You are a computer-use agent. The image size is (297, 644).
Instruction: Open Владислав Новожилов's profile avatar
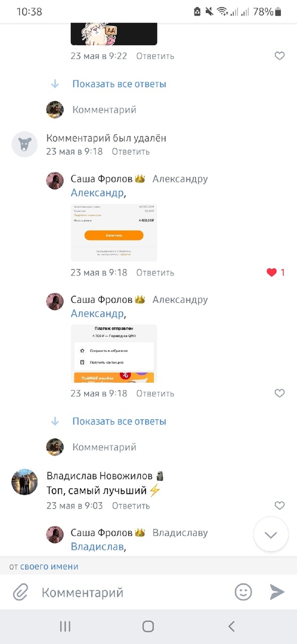point(24,482)
